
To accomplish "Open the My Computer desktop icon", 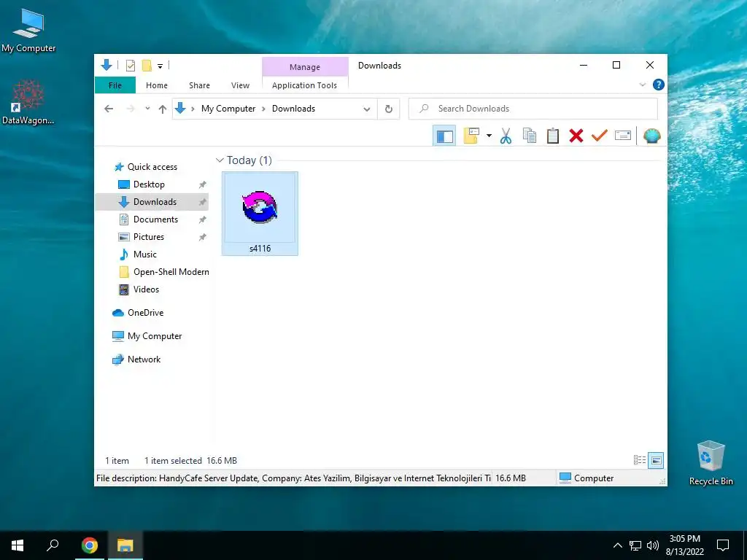I will tap(28, 30).
